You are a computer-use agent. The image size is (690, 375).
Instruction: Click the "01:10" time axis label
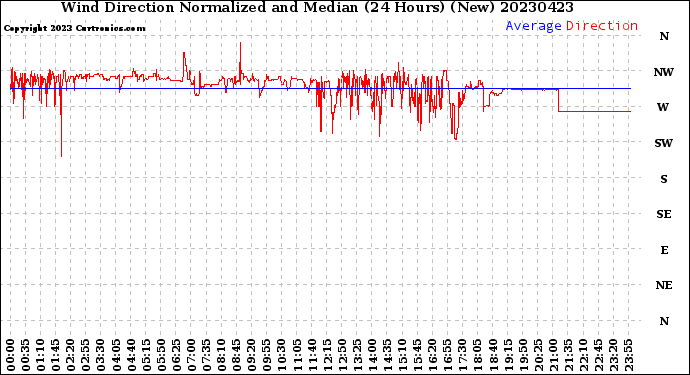point(40,355)
